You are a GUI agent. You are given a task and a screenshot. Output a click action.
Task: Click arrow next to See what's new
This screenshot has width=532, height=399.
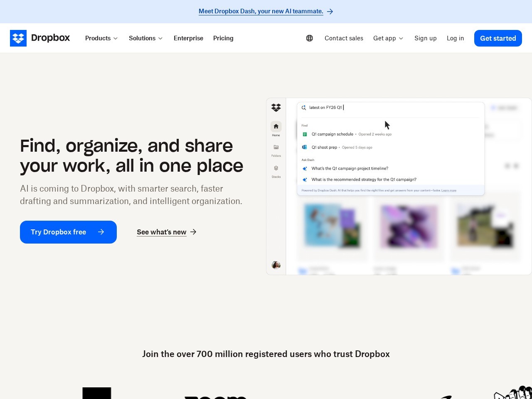click(193, 232)
